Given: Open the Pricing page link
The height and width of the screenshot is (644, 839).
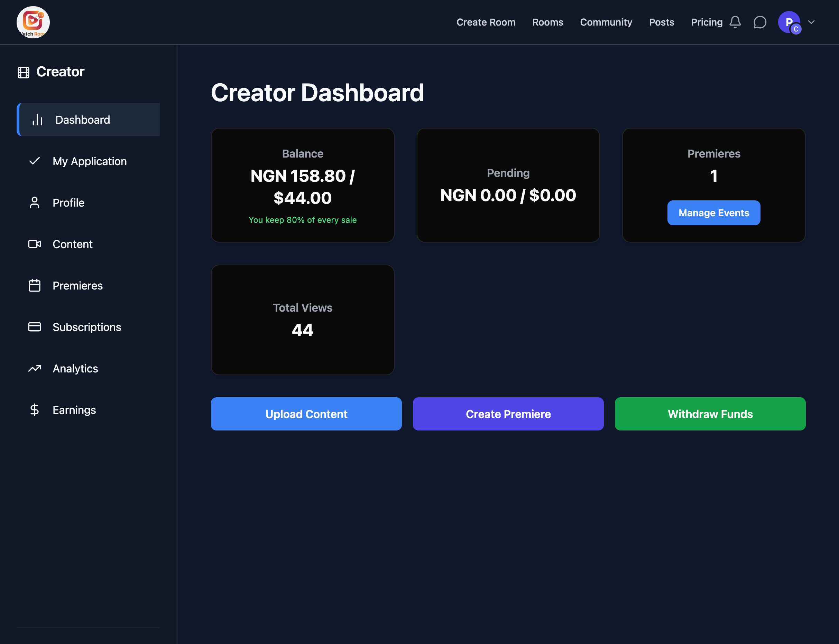Looking at the screenshot, I should click(706, 22).
